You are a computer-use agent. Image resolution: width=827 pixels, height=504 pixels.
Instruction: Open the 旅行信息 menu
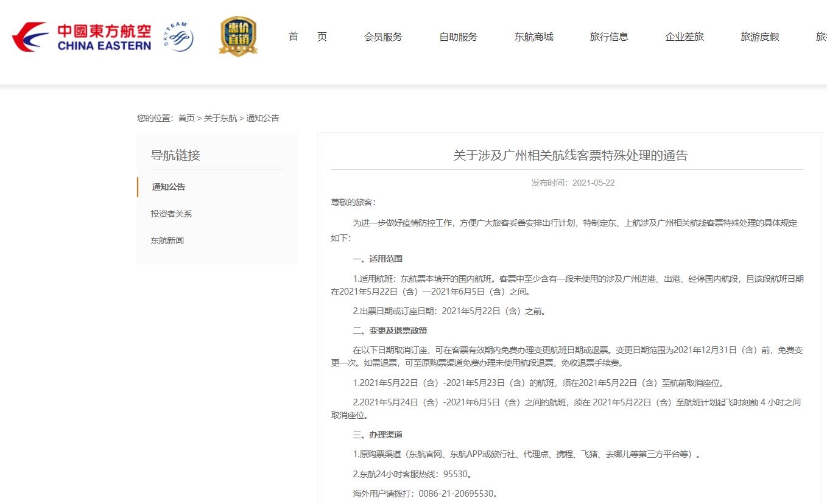pos(609,37)
